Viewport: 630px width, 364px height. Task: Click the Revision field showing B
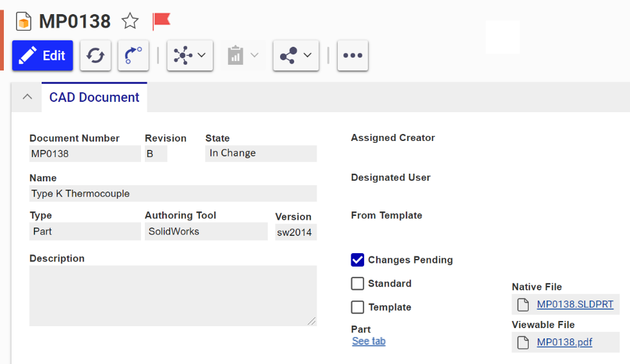point(156,153)
